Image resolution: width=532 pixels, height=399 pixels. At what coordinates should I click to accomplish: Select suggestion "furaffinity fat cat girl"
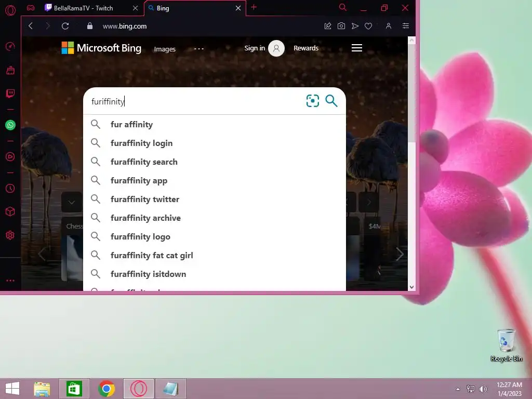click(x=215, y=255)
